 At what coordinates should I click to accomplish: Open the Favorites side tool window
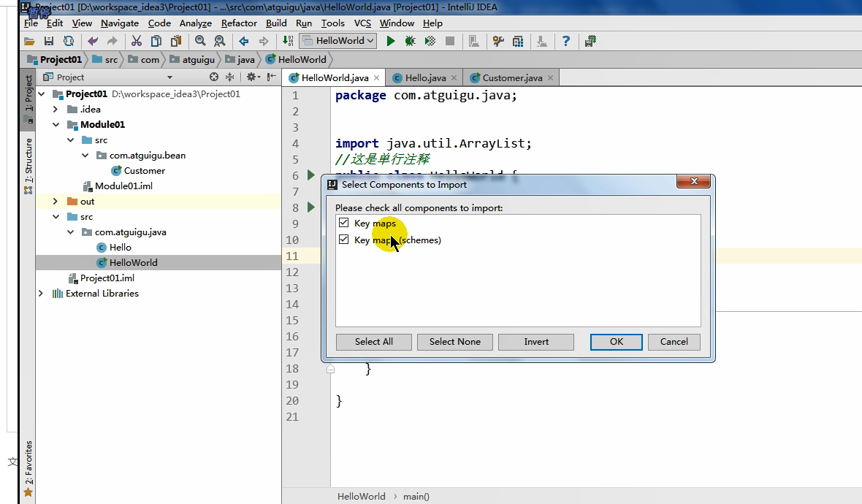28,468
